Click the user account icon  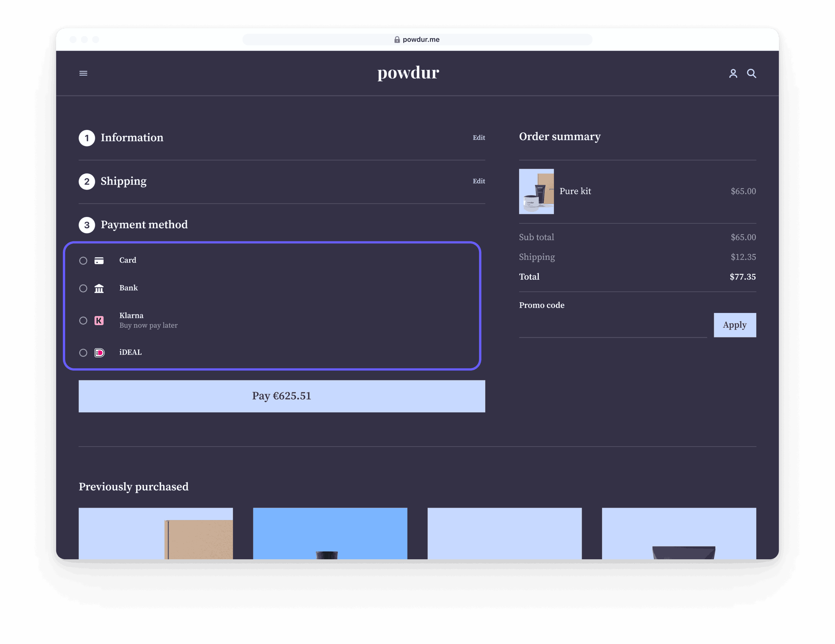coord(733,73)
